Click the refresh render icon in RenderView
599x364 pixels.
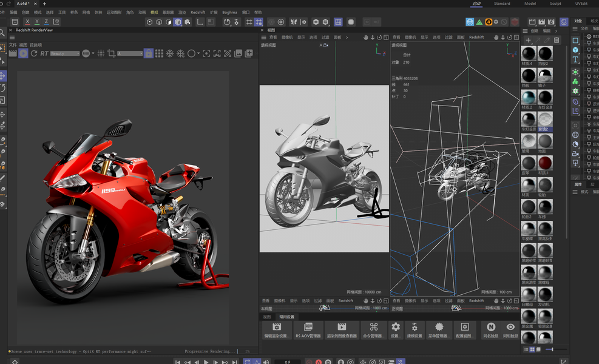pyautogui.click(x=34, y=53)
